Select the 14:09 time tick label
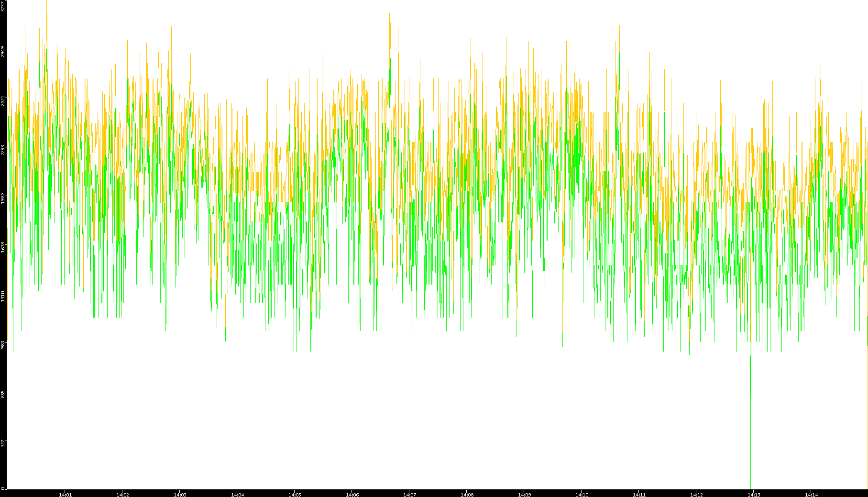Viewport: 868px width, 497px height. tap(524, 494)
